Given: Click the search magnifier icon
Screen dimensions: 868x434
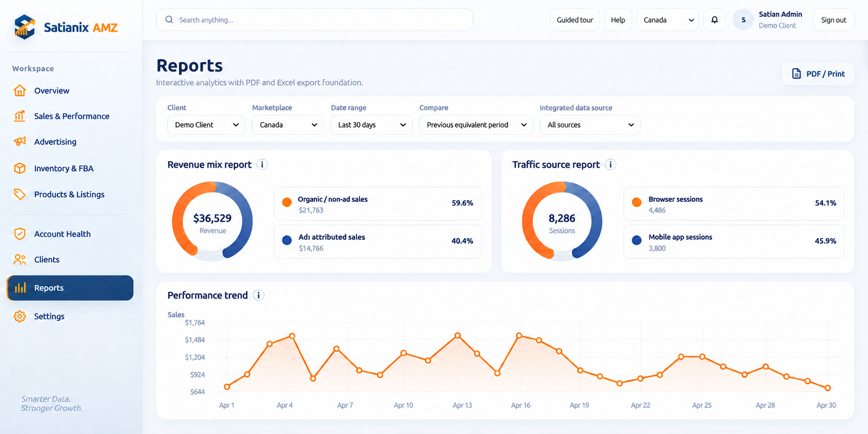Looking at the screenshot, I should tap(169, 20).
